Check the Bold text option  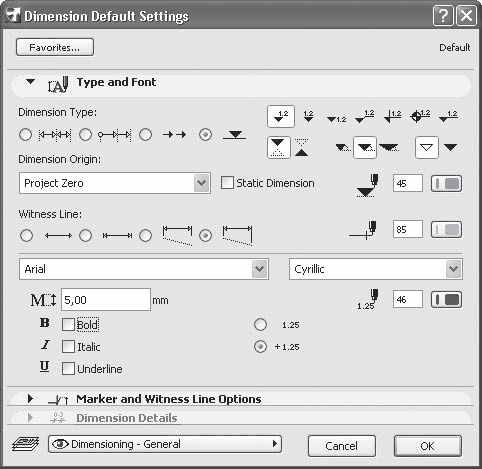(x=68, y=325)
